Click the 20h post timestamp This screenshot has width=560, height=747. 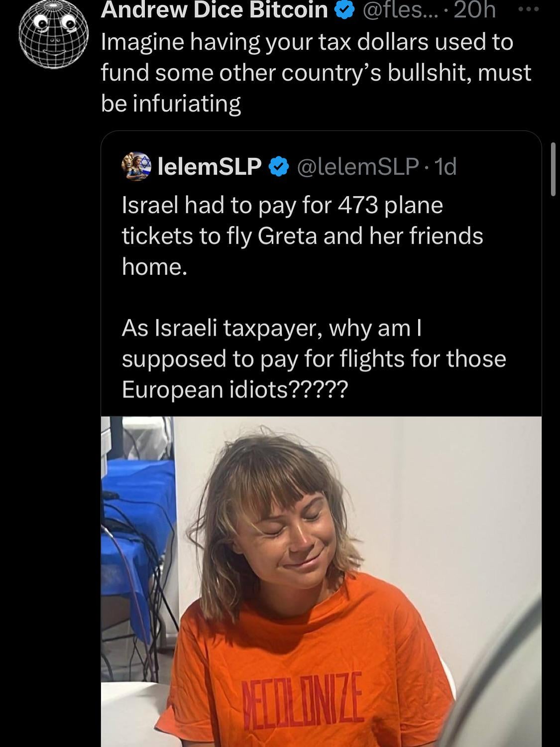[474, 10]
